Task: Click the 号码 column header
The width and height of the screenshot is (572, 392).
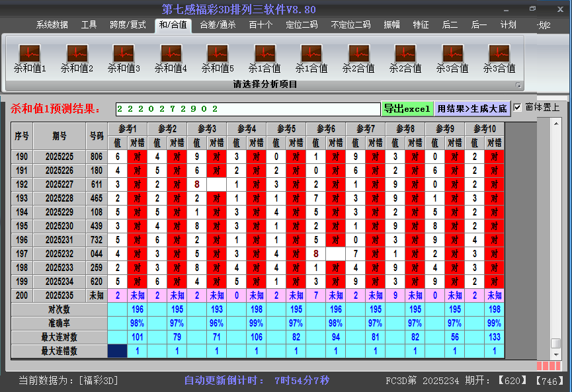Action: coord(97,136)
